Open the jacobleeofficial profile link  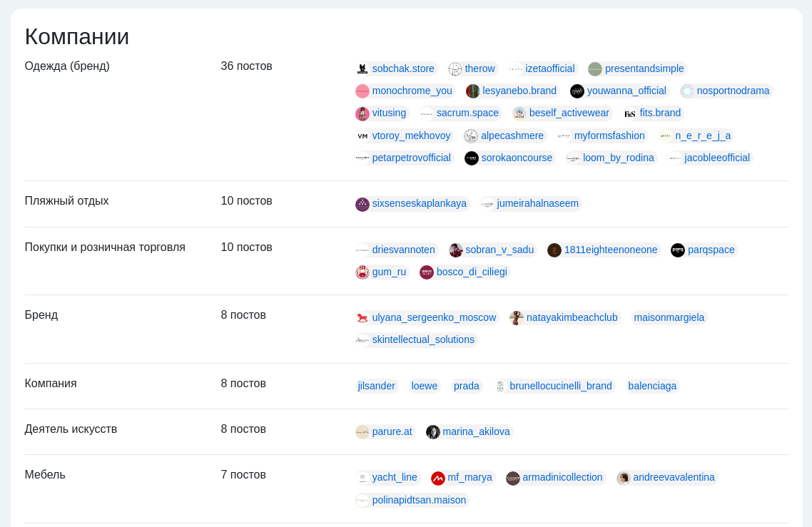point(717,158)
